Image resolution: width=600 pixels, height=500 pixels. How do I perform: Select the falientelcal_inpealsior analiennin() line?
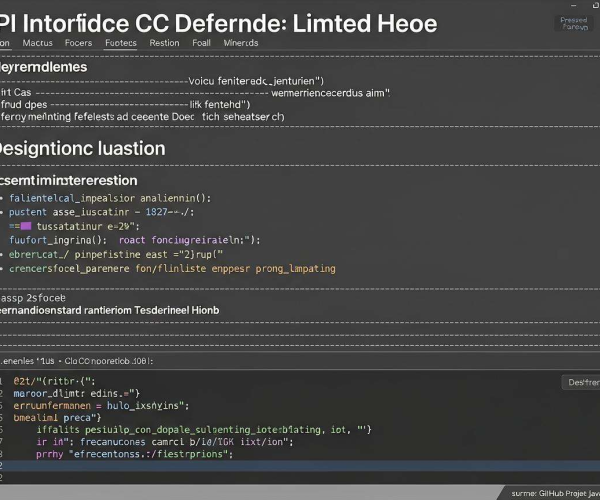tap(110, 198)
